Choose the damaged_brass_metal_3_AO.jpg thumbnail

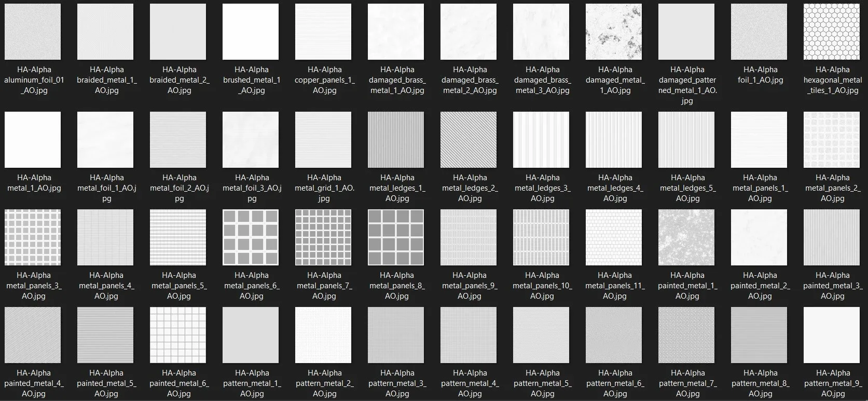click(541, 32)
